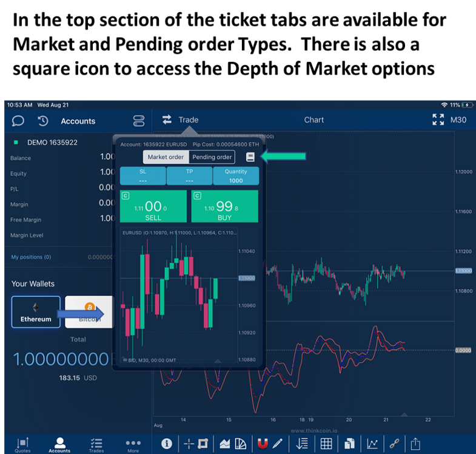Open the Quotes tab

(x=23, y=445)
